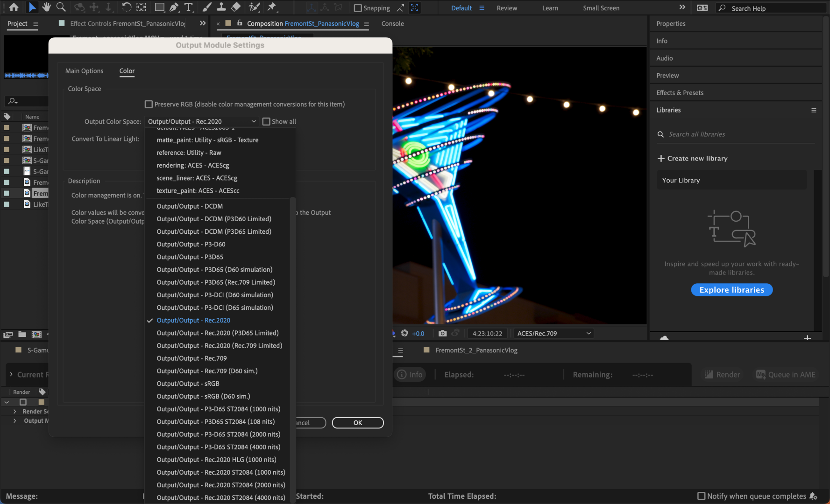830x504 pixels.
Task: Click the Explore libraries button
Action: point(731,290)
